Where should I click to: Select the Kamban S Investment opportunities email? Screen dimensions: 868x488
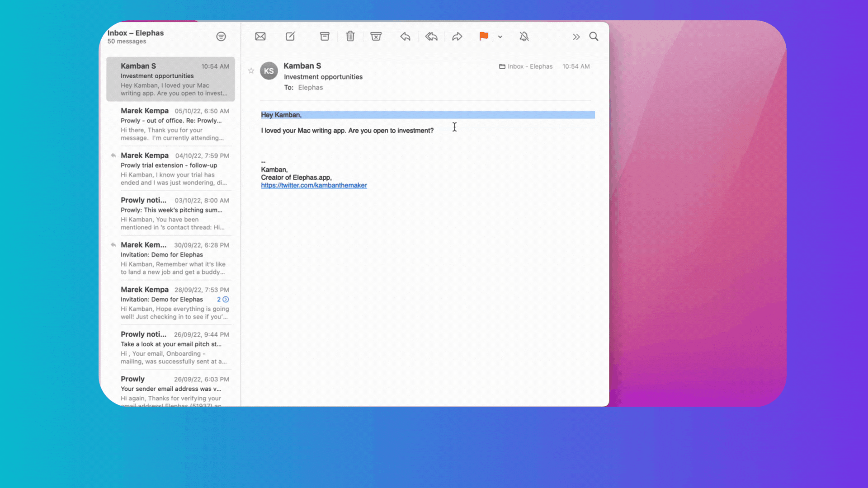170,79
